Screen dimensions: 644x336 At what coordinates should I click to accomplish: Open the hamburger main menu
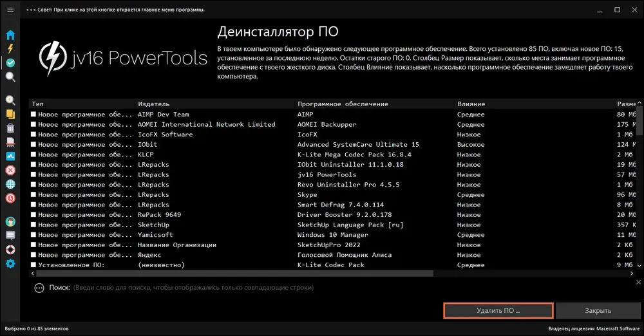[10, 10]
